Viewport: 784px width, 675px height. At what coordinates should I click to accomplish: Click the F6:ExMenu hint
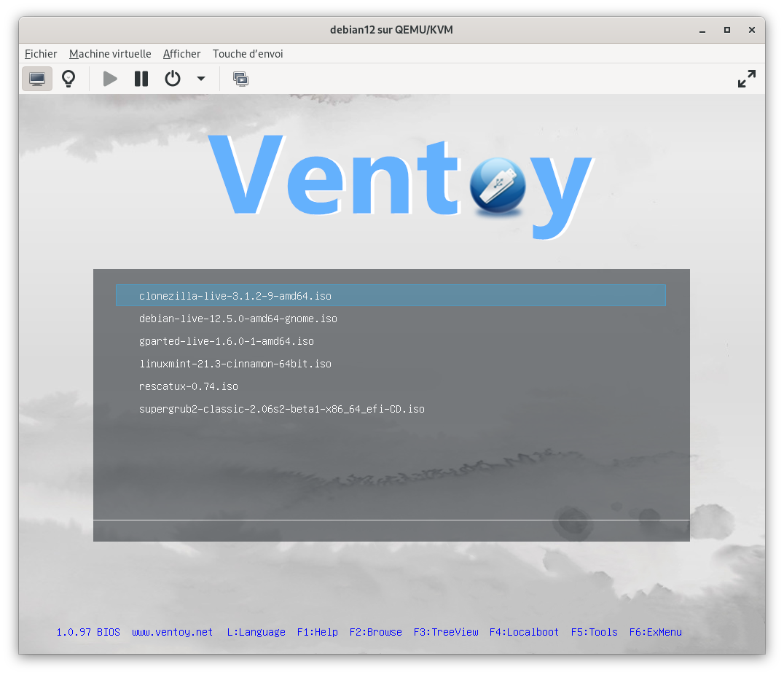[655, 633]
